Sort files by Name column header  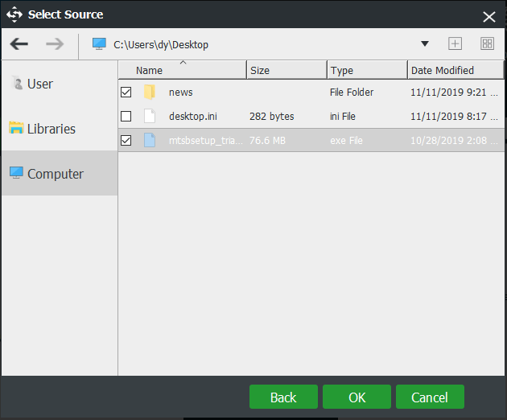(182, 70)
